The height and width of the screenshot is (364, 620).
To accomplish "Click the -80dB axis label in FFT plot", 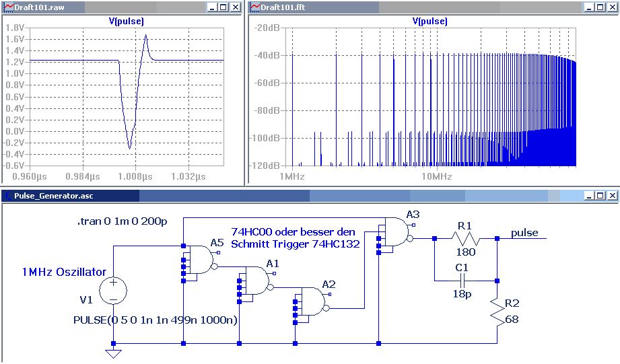I will click(267, 110).
